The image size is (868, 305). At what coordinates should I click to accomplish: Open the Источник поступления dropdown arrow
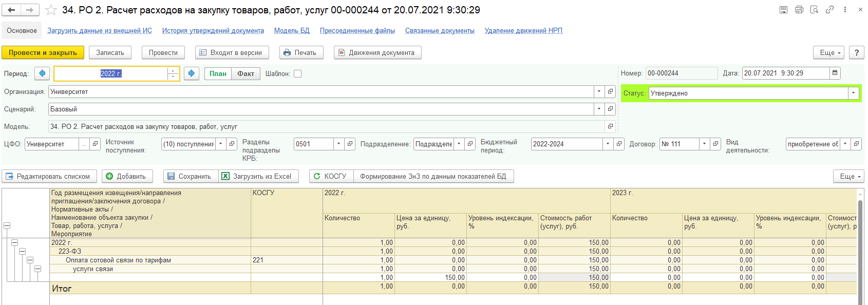tap(221, 144)
